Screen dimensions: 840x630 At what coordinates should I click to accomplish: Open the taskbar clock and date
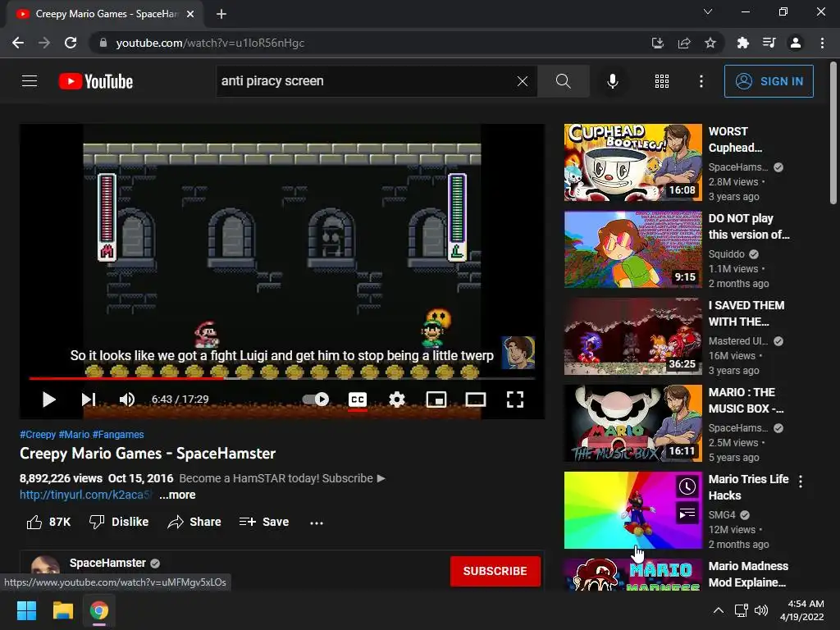point(802,610)
